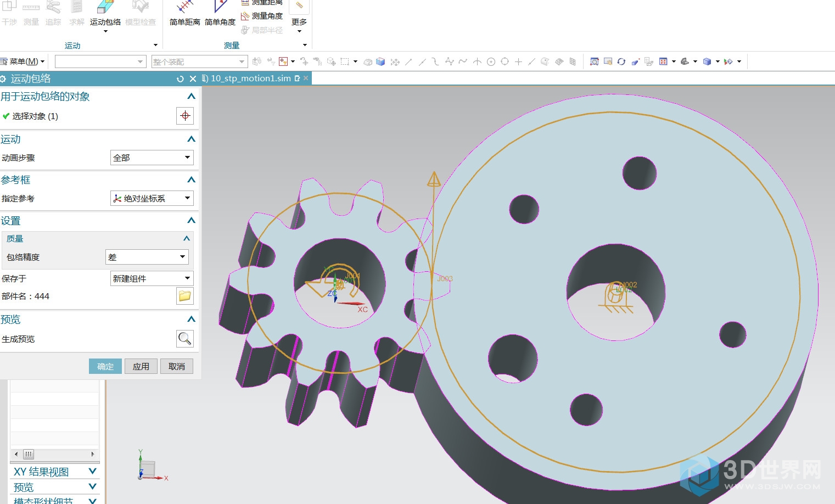
Task: Reset the Motion Envelope dialog
Action: click(180, 79)
